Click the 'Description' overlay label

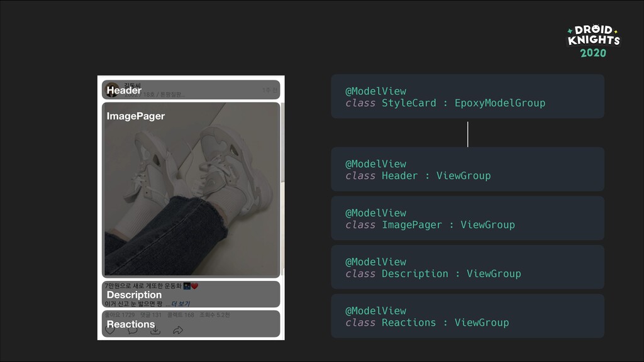pos(134,295)
